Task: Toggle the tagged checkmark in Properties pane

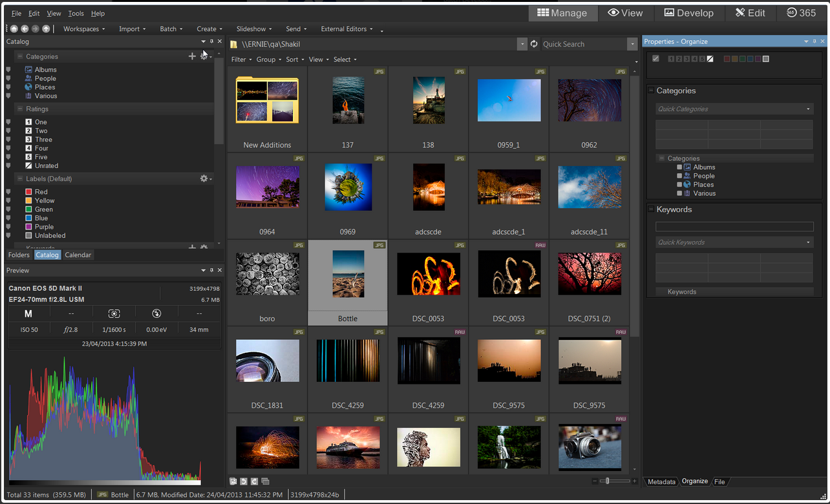Action: (x=656, y=59)
